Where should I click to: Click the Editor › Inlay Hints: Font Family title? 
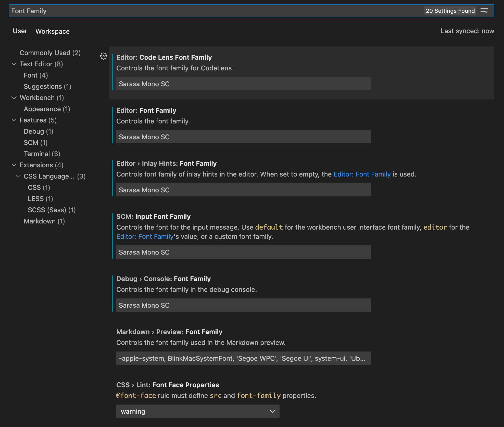tap(166, 164)
